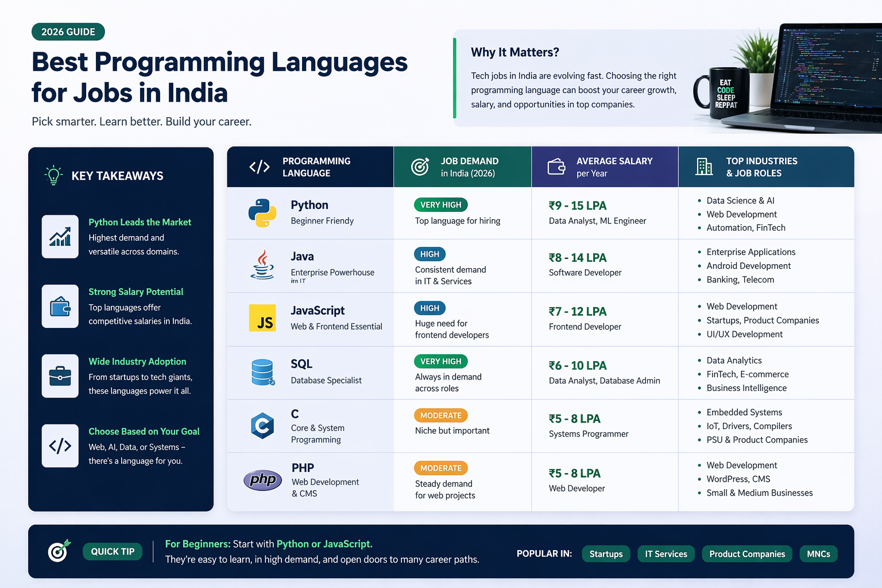The image size is (882, 588).
Task: Select the code brackets icon for Choose Based on Your Goal
Action: 60,446
